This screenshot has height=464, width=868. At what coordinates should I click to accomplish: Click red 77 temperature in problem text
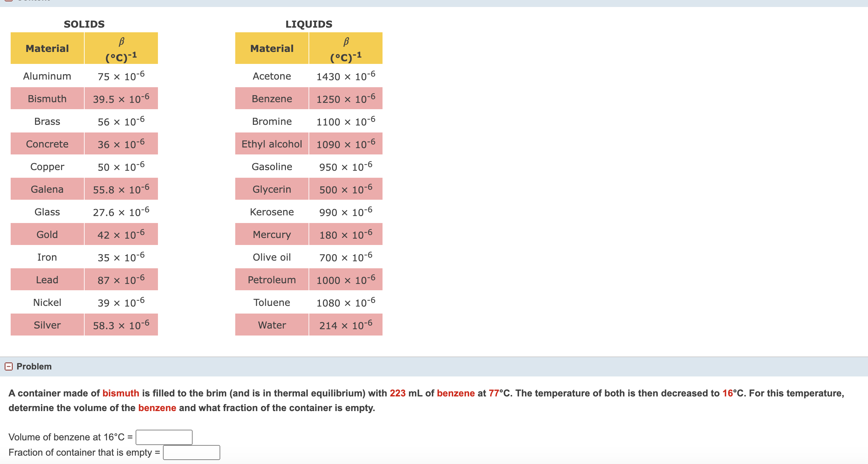pos(493,393)
